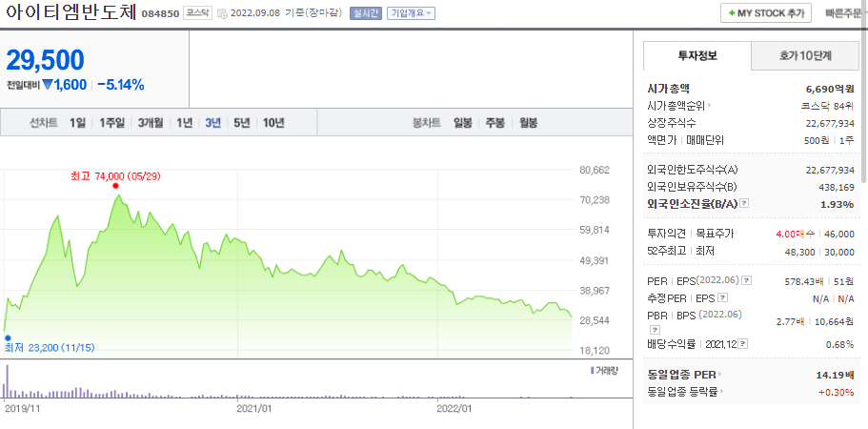Select the 3개월 line chart period
Viewport: 868px width, 429px height.
(x=151, y=123)
